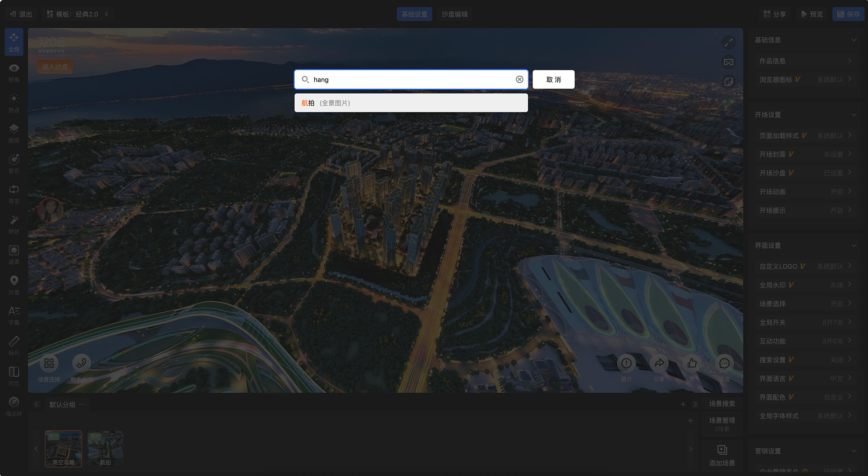Screen dimensions: 868x476
Task: Select the 热点 hotspot tool
Action: [x=14, y=103]
